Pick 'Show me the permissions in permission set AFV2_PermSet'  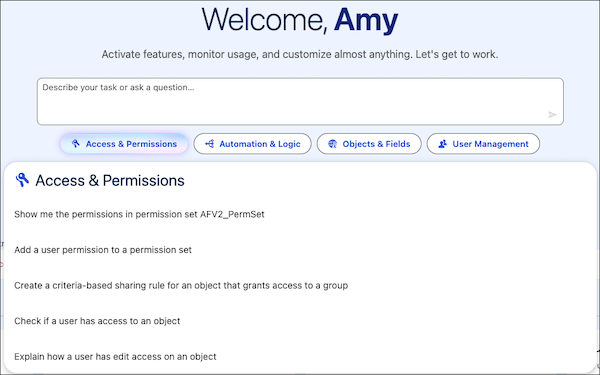click(139, 214)
